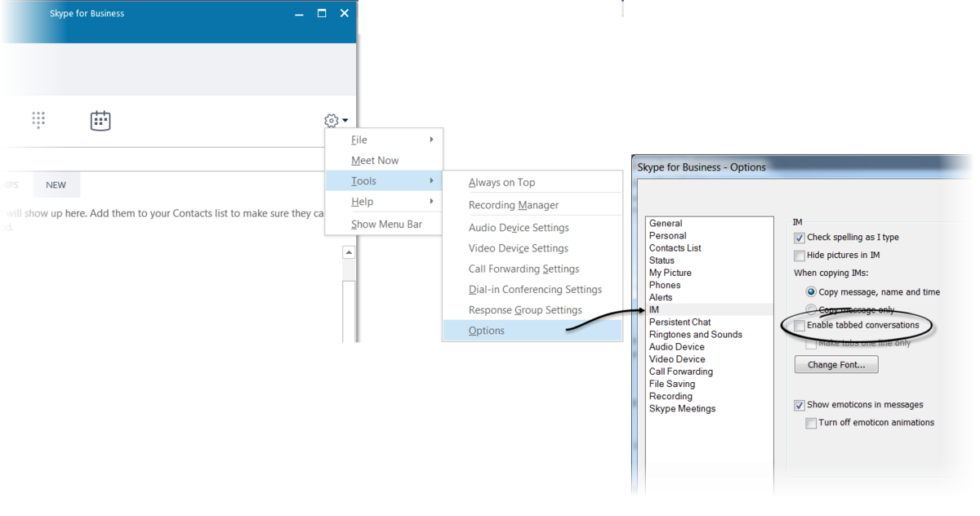The height and width of the screenshot is (516, 980).
Task: Select Alerts category
Action: coord(709,297)
